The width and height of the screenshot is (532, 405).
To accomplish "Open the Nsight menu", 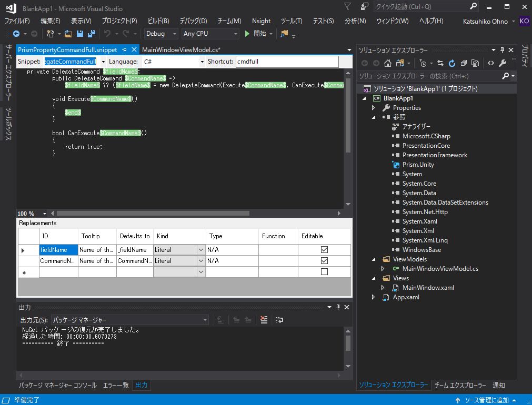I will tap(261, 21).
